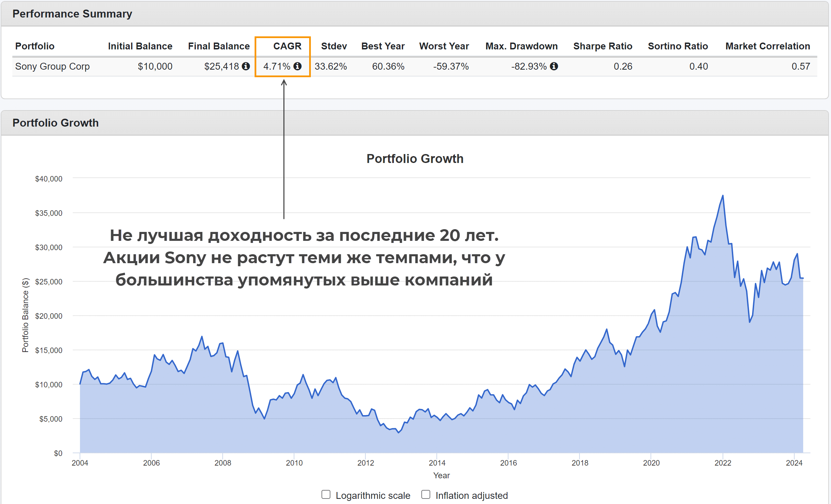The image size is (831, 504).
Task: Click the Sortino Ratio column header
Action: (x=678, y=46)
